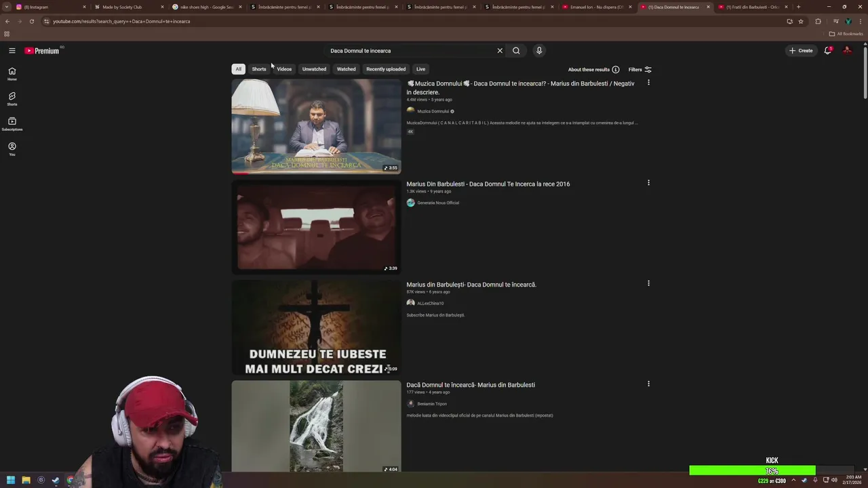
Task: Play the Dumnezeu te iubeste thumbnail
Action: tap(316, 327)
